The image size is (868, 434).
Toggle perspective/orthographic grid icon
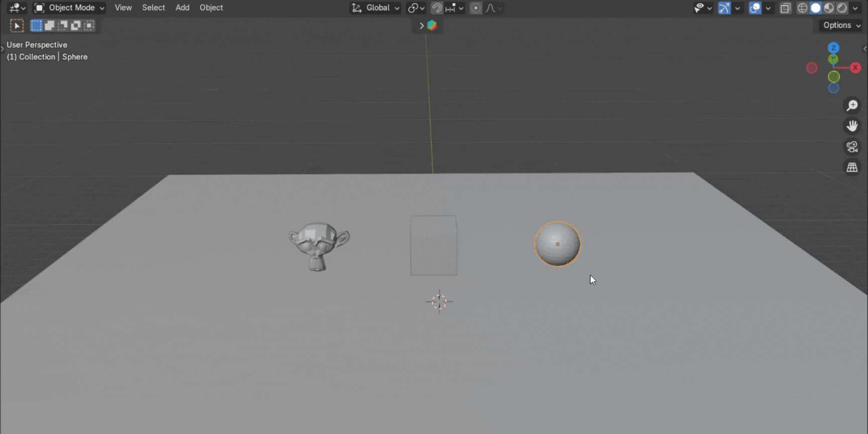coord(852,167)
